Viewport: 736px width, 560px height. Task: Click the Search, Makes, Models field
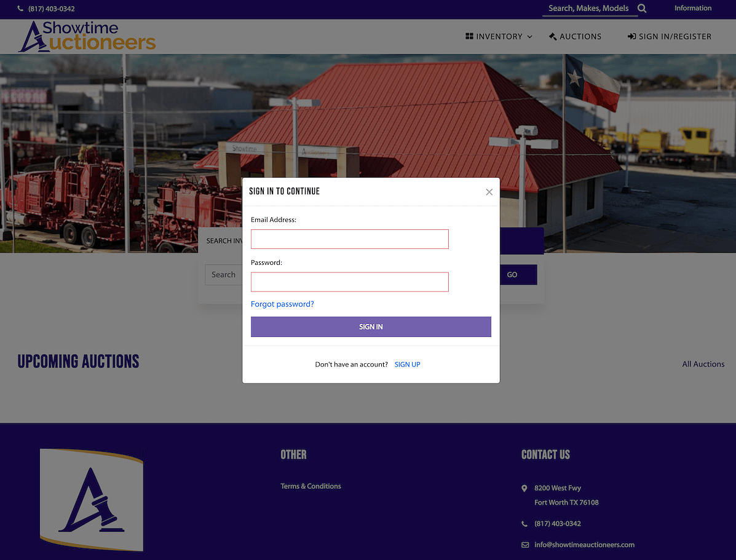point(590,9)
